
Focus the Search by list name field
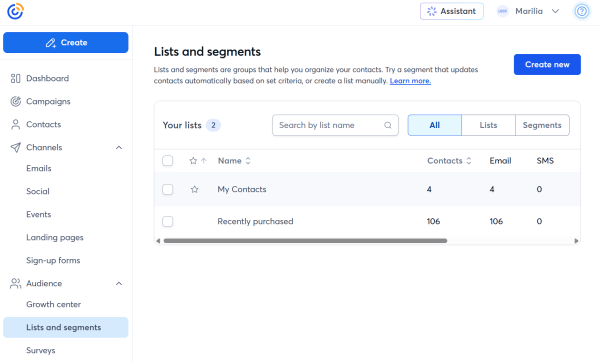pos(335,125)
